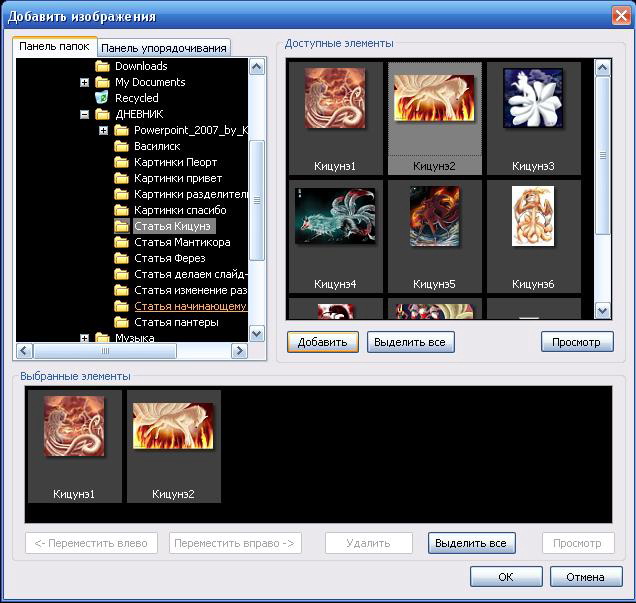
Task: Select Кицунэ1 in selected elements panel
Action: pyautogui.click(x=75, y=446)
